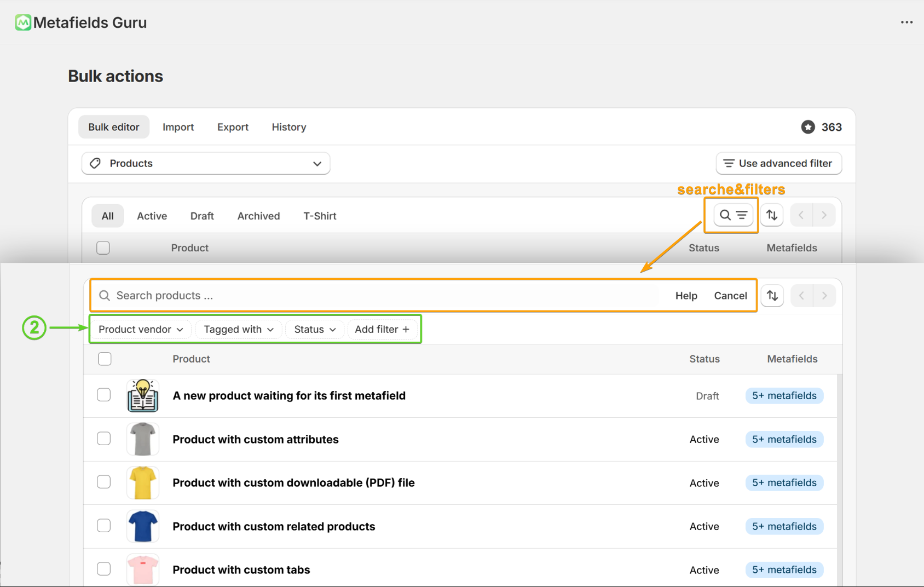
Task: Switch to the Import tab
Action: coord(178,127)
